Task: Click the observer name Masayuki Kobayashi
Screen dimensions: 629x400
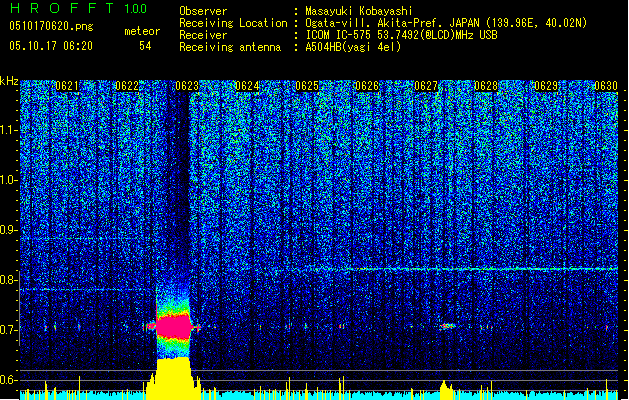Action: pos(361,12)
